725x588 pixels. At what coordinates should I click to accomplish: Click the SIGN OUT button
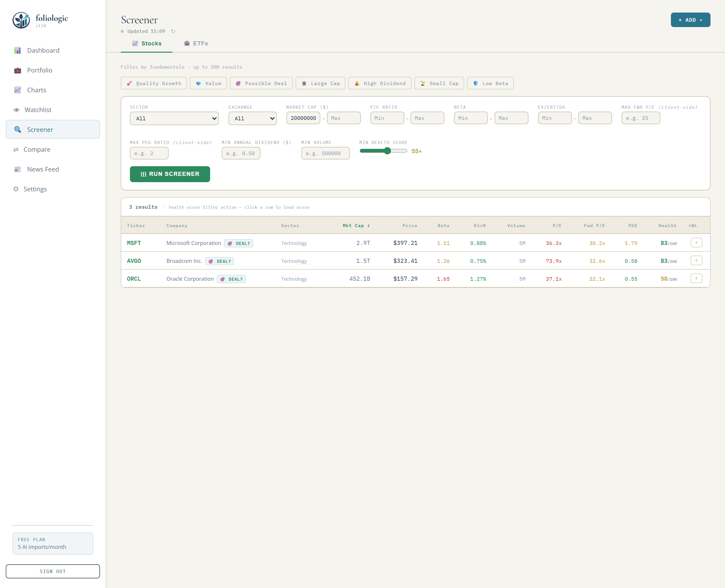(x=52, y=571)
